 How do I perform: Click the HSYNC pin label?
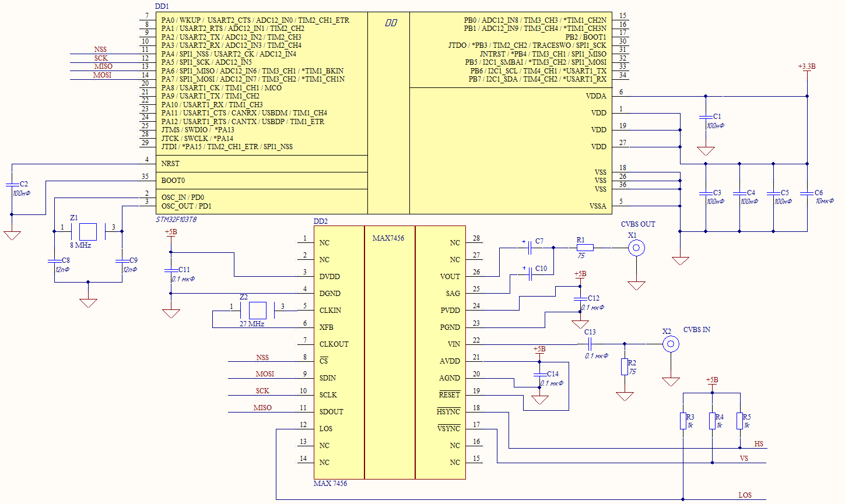448,412
